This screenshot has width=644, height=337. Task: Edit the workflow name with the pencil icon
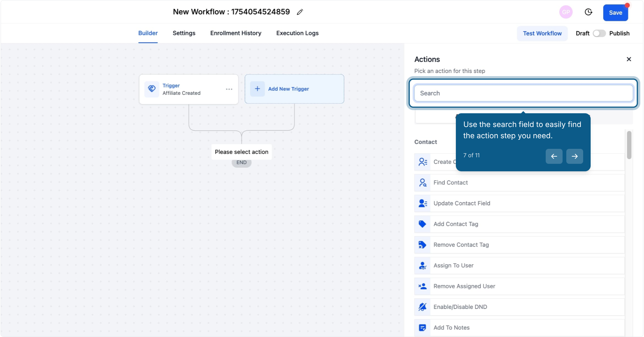click(300, 12)
